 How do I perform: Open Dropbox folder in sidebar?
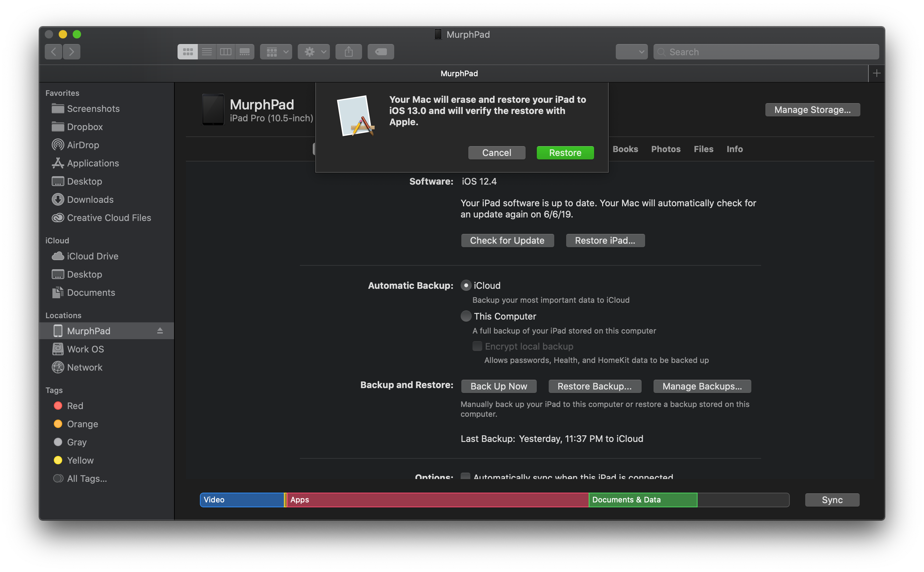107,127
